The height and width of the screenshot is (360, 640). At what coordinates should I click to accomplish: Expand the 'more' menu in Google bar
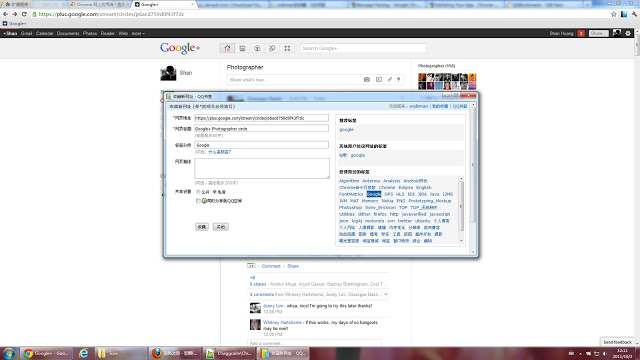click(x=138, y=33)
